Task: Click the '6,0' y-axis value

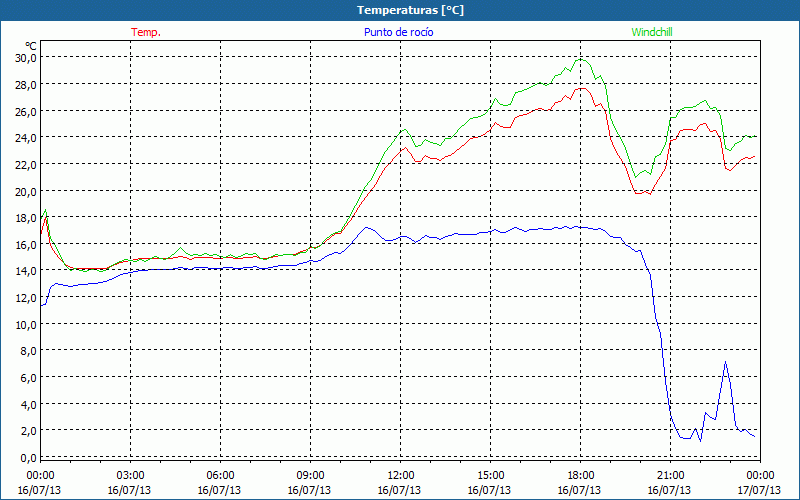Action: point(29,378)
